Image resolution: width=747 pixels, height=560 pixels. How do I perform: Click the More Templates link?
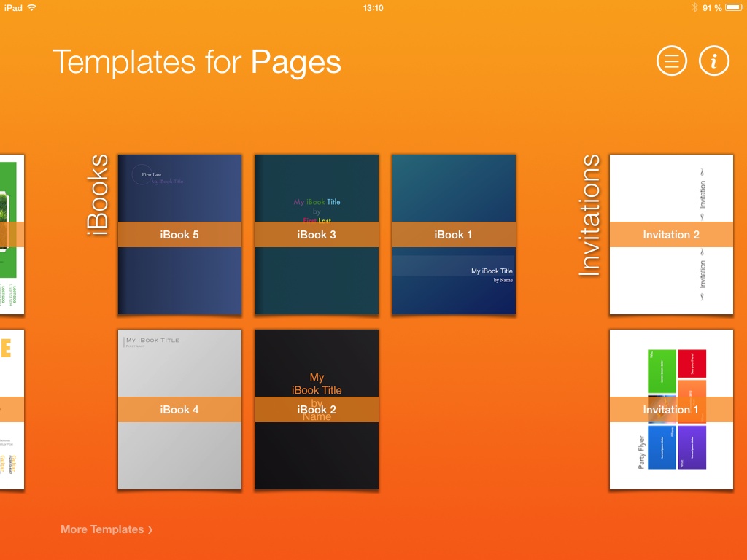(102, 529)
